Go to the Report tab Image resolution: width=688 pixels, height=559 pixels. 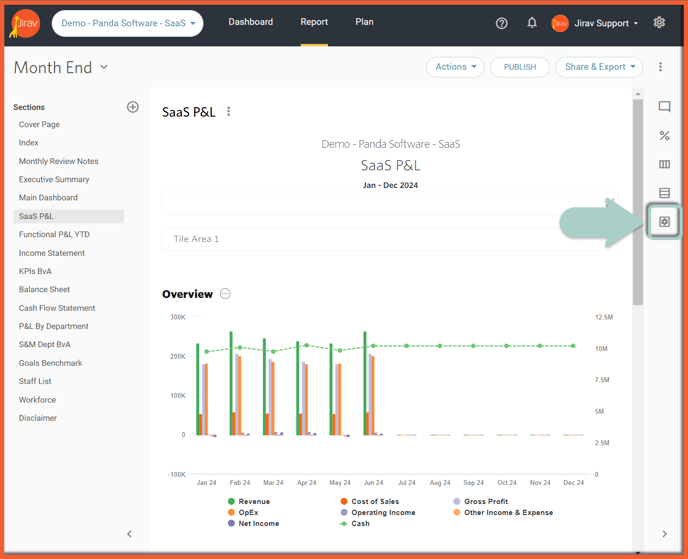click(314, 22)
